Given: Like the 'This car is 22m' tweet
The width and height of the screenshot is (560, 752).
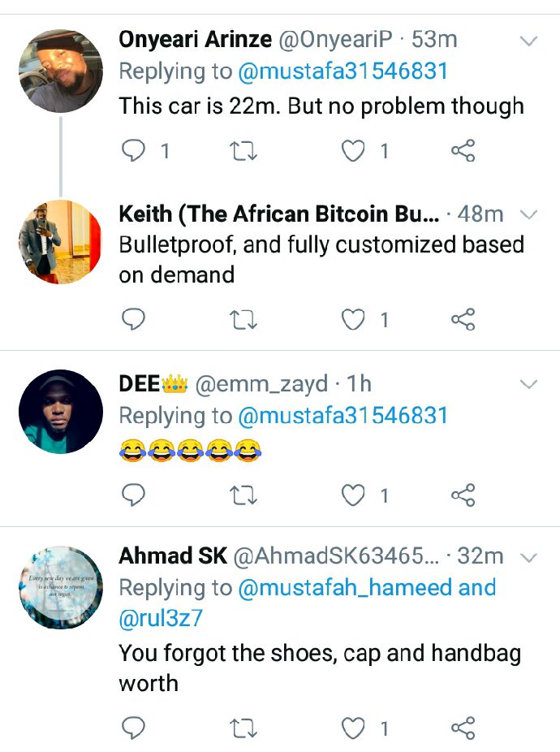Looking at the screenshot, I should 353,151.
